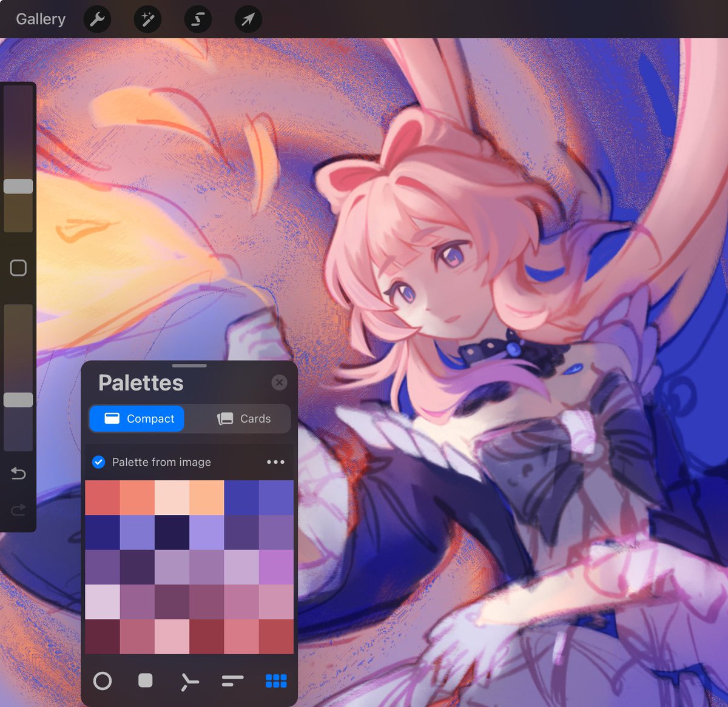Pick the dark eggplant swatch in third row
Viewport: 728px width, 707px height.
[x=137, y=567]
